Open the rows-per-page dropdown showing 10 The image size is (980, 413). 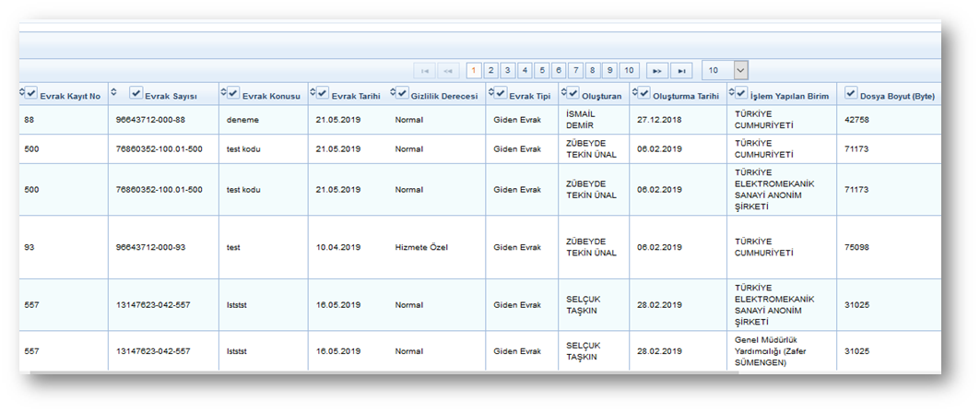pos(725,71)
